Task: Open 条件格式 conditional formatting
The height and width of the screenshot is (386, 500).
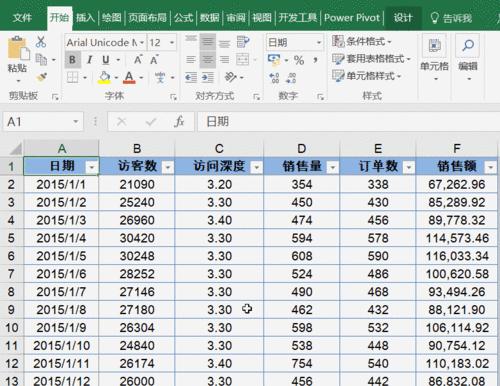Action: (362, 41)
